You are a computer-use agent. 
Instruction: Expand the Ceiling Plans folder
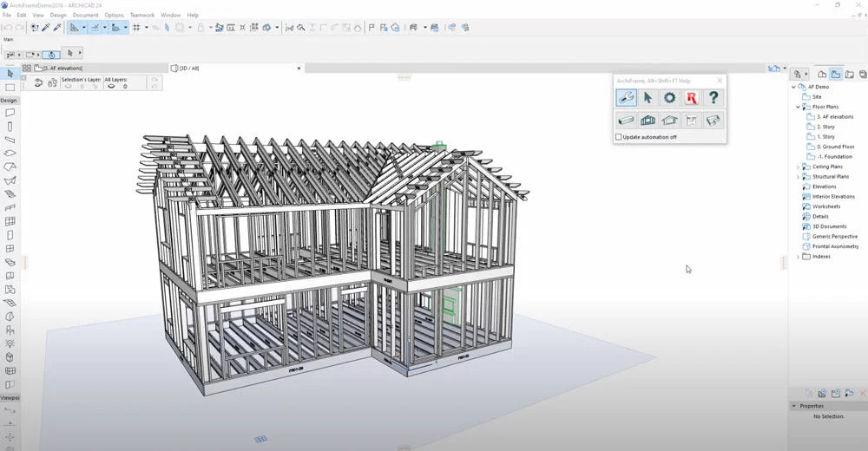click(x=799, y=167)
